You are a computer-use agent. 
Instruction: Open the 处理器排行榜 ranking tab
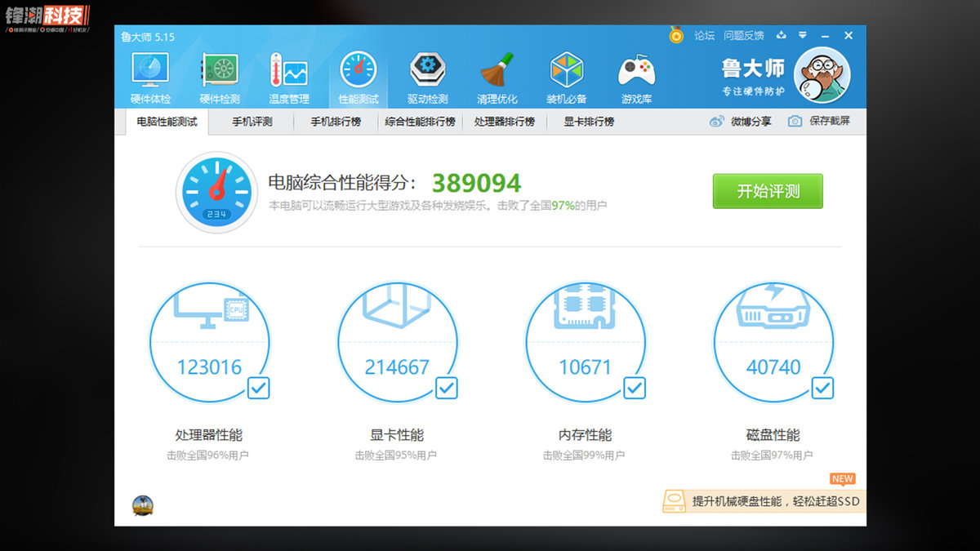tap(505, 120)
